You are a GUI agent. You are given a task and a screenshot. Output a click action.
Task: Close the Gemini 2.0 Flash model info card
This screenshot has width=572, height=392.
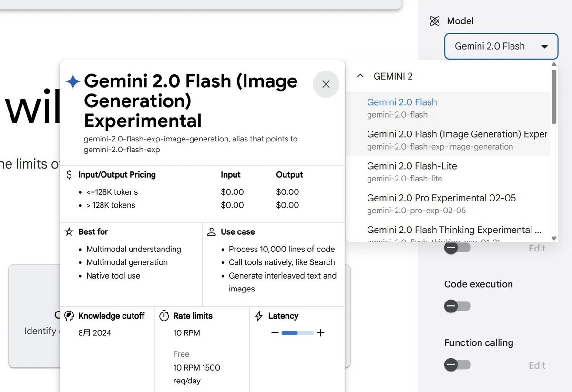coord(326,84)
